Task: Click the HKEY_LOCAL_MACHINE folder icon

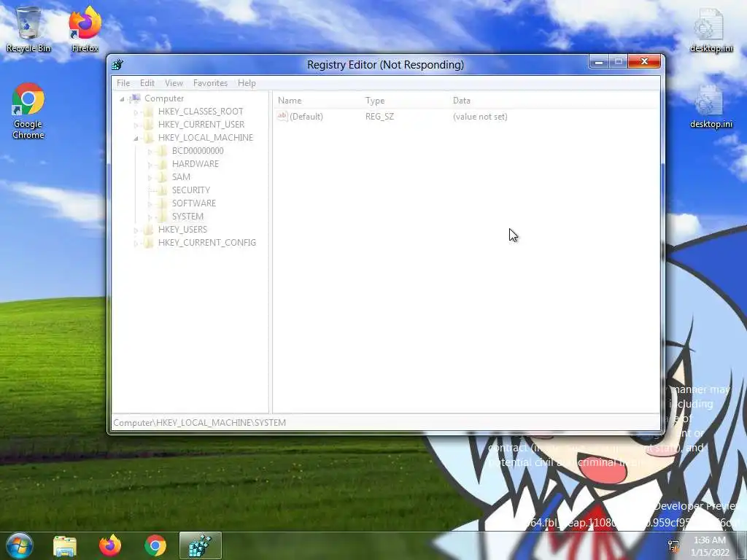Action: tap(149, 138)
